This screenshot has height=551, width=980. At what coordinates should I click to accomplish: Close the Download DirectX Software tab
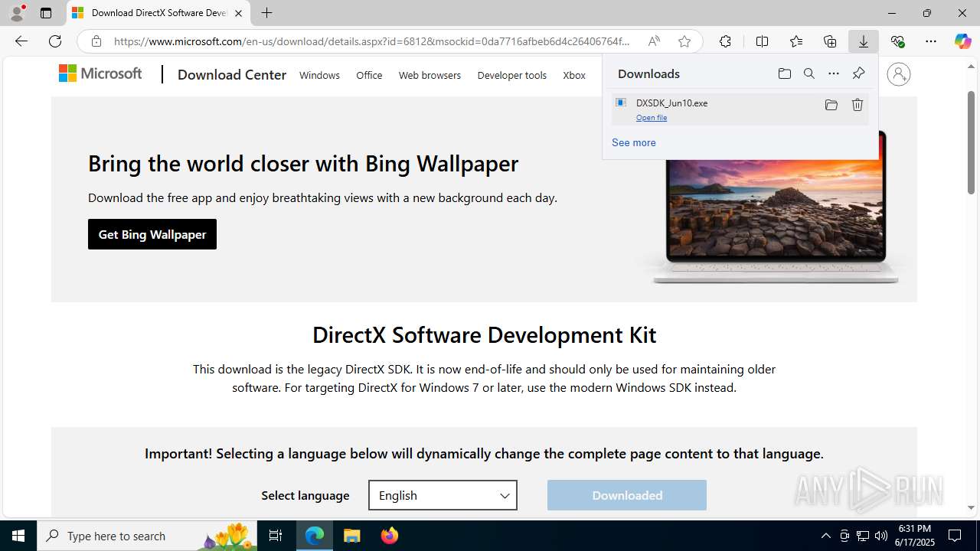(238, 13)
